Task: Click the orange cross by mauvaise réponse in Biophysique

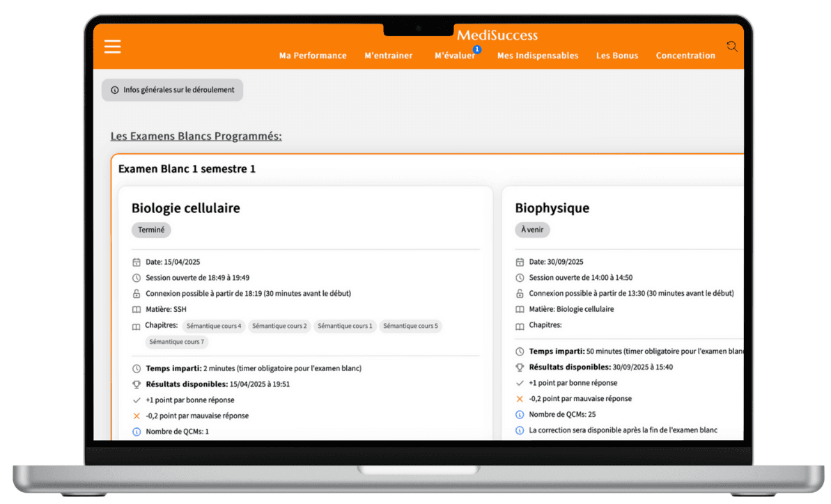Action: [520, 399]
